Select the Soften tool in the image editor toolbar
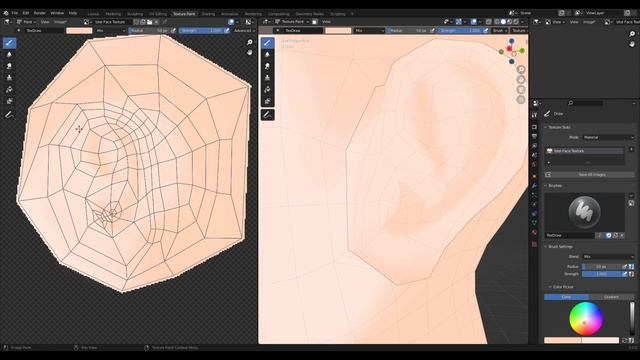 coord(9,54)
